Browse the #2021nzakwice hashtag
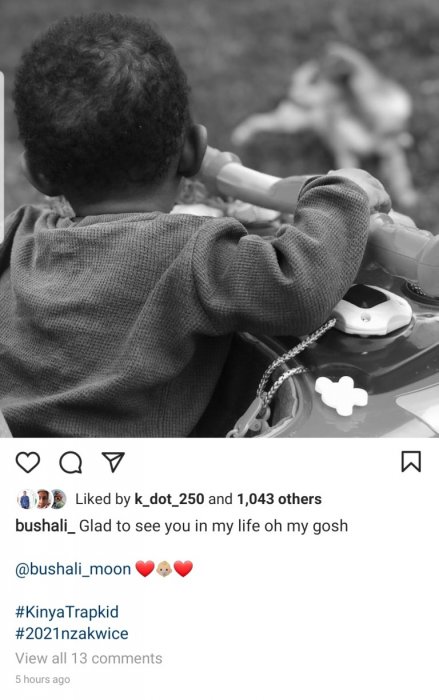439x700 pixels. (72, 633)
